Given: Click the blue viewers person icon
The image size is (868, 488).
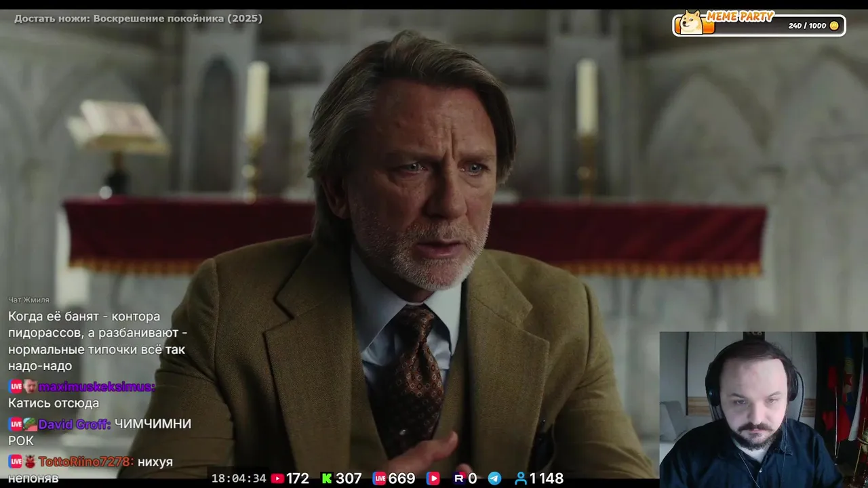Looking at the screenshot, I should click(x=521, y=479).
